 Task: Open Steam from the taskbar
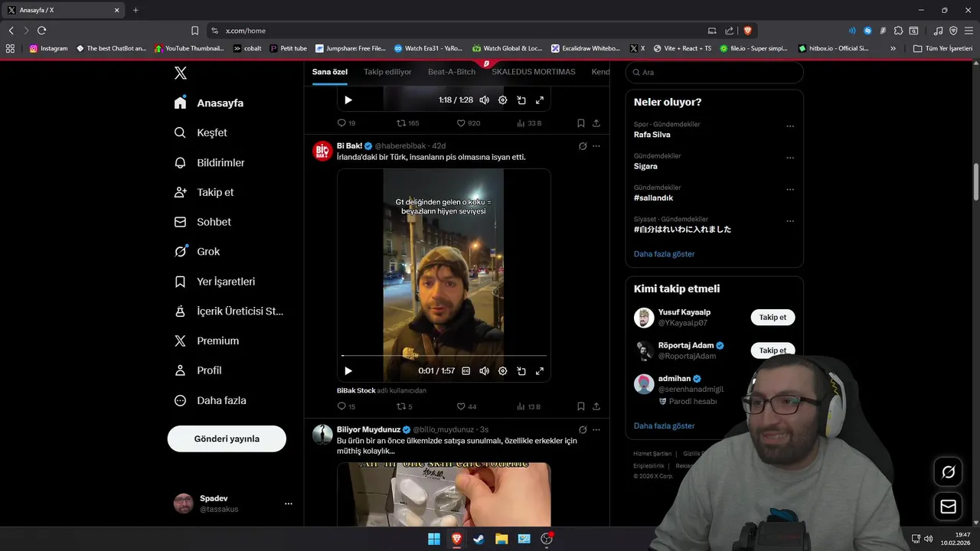pyautogui.click(x=479, y=539)
